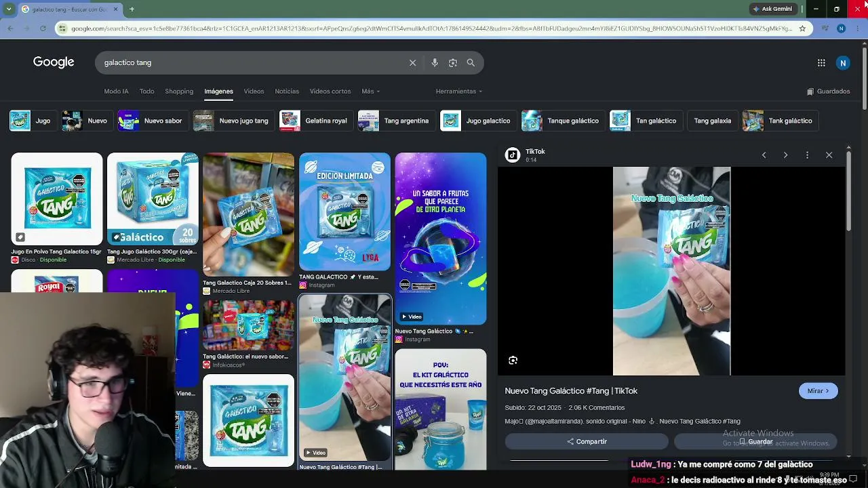Open the 'Jugo En Polvo Tang Galactico 15gr' image
This screenshot has width=868, height=488.
tap(57, 199)
